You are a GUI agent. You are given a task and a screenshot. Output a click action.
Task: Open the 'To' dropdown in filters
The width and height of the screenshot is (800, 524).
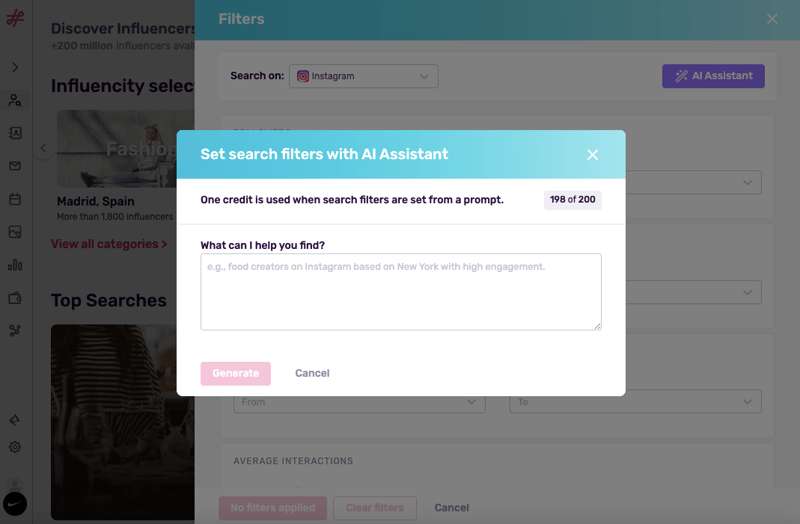click(635, 402)
